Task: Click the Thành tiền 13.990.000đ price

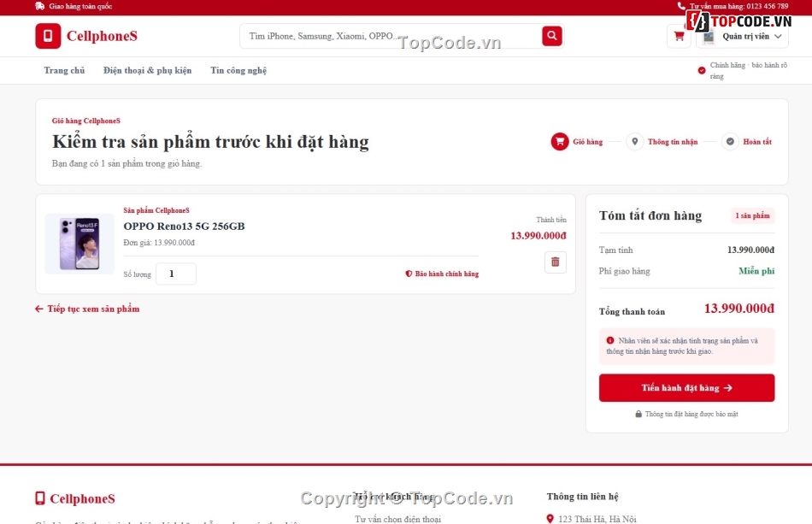Action: [x=538, y=236]
